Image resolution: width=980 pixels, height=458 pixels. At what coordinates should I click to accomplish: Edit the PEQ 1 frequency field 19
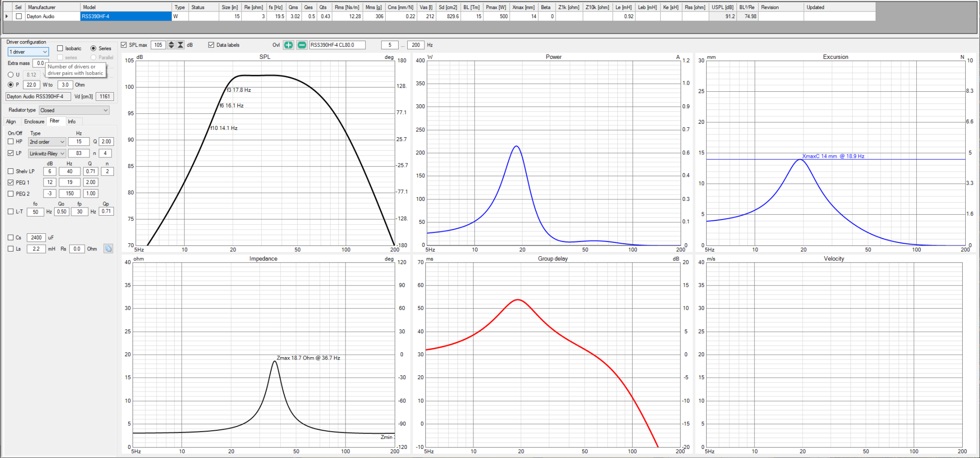point(70,182)
